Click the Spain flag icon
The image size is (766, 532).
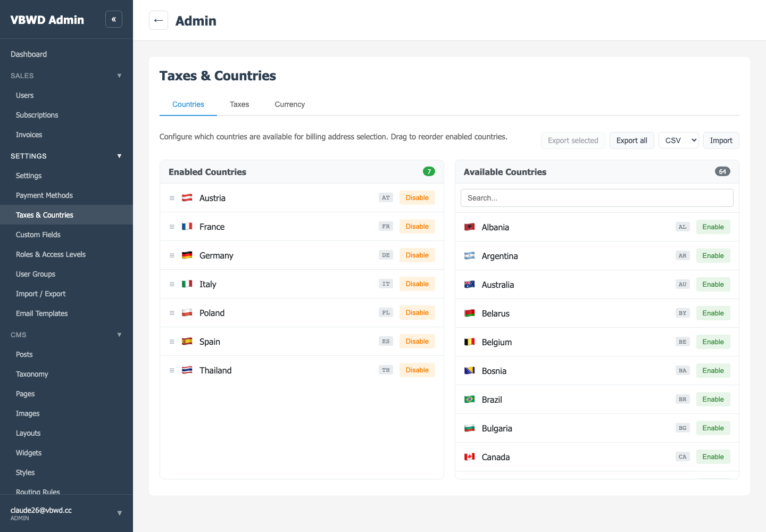187,342
